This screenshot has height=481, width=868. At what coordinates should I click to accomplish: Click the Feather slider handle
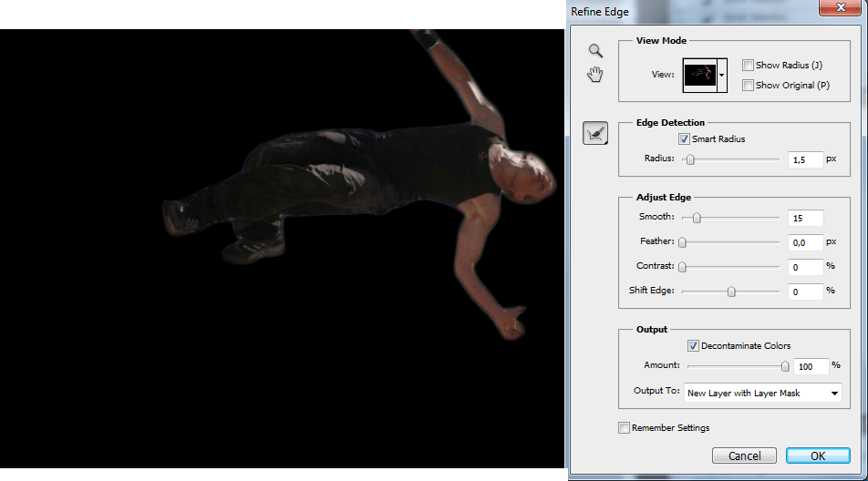pyautogui.click(x=683, y=242)
